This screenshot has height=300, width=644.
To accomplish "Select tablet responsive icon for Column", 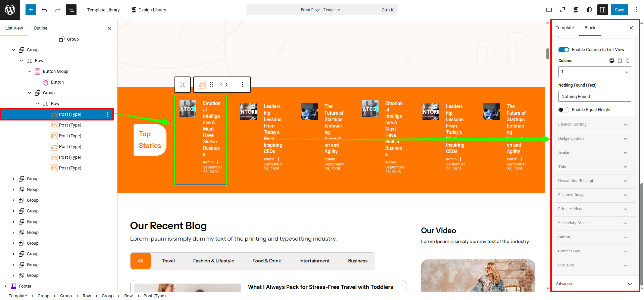I will click(620, 61).
